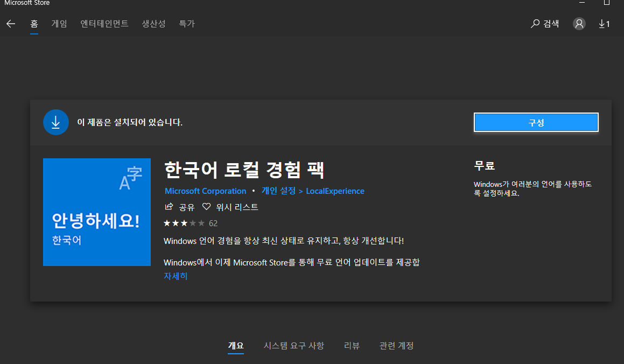Click the blue installed download circle icon
This screenshot has height=364, width=624.
56,122
